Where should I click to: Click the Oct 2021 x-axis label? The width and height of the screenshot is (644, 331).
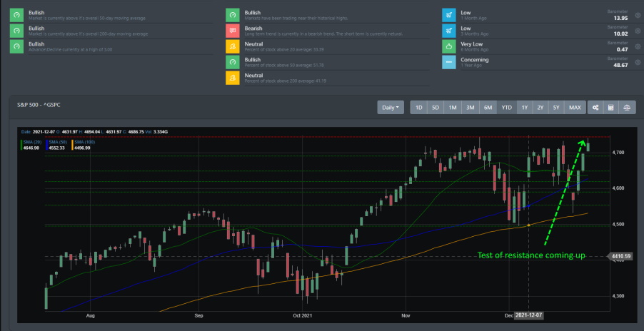[302, 316]
